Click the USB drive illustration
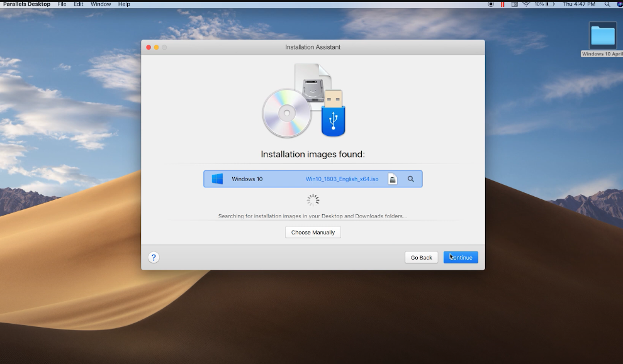This screenshot has height=364, width=623. click(334, 113)
